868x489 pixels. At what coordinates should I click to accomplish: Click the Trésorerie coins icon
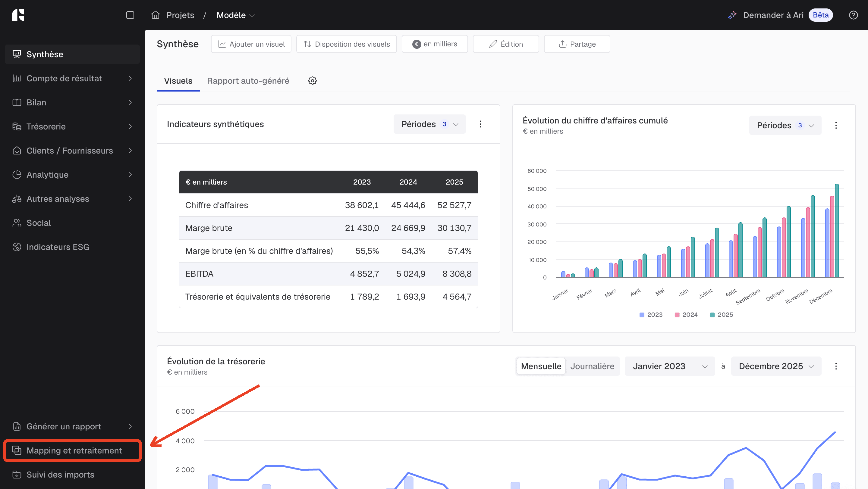point(17,126)
